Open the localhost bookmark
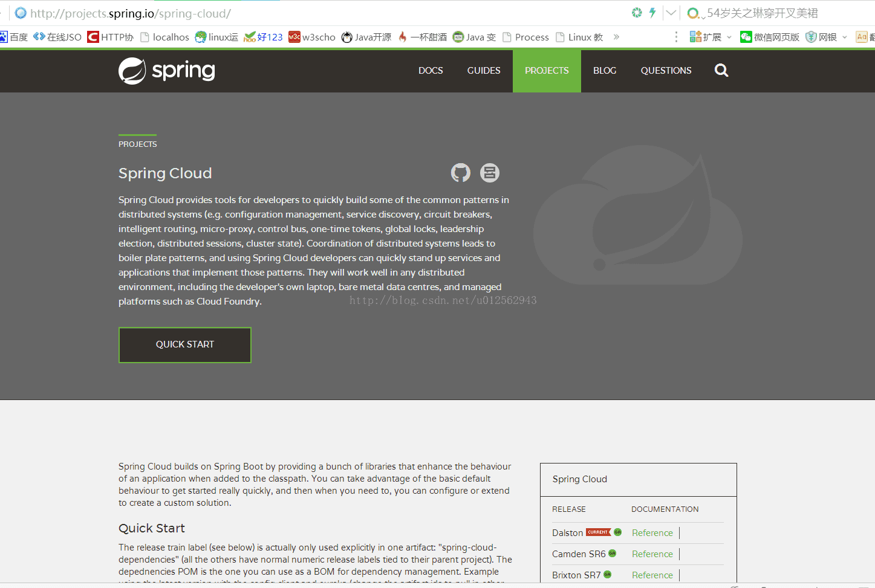The height and width of the screenshot is (588, 875). point(164,37)
